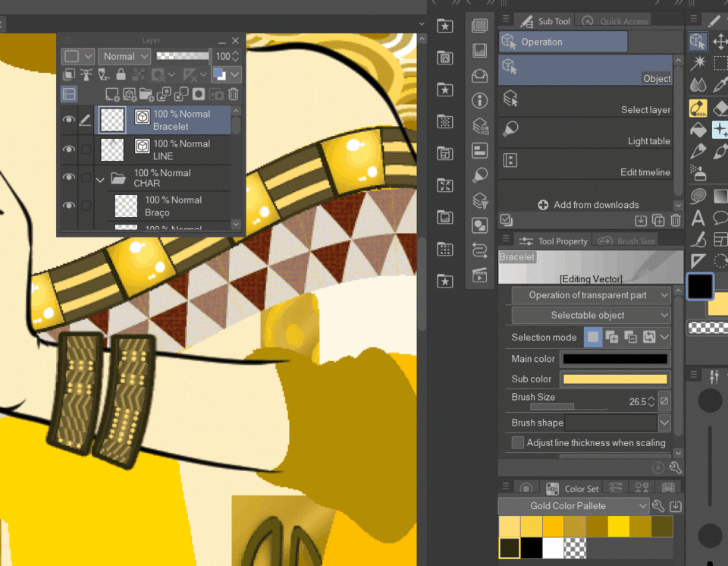This screenshot has height=566, width=728.
Task: Switch to the Brush Size tab
Action: pos(626,241)
